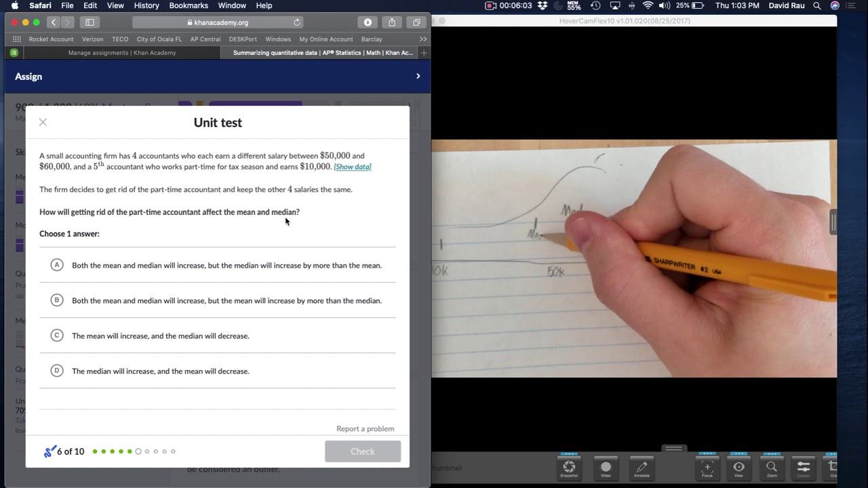The image size is (868, 488).
Task: Open the Control sliders tool in HoverCam
Action: 804,467
